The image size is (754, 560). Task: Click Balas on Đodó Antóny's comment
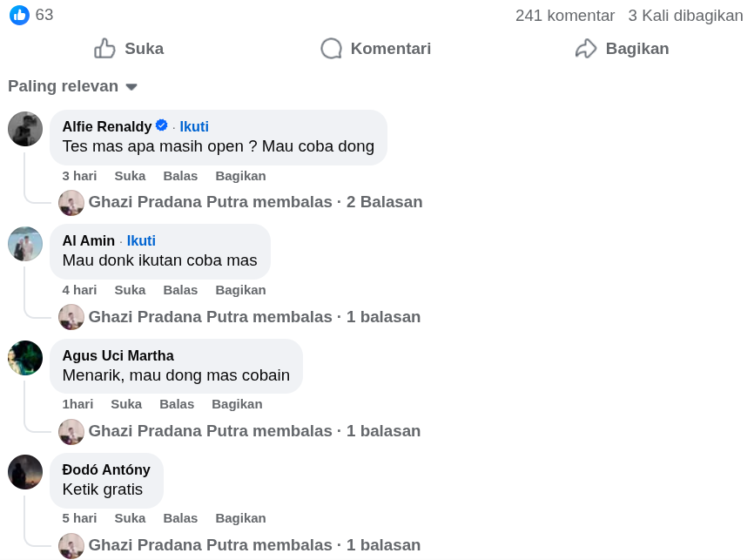180,518
